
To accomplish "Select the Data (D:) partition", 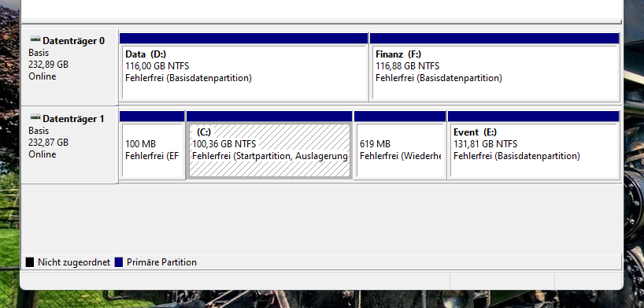I will 244,72.
